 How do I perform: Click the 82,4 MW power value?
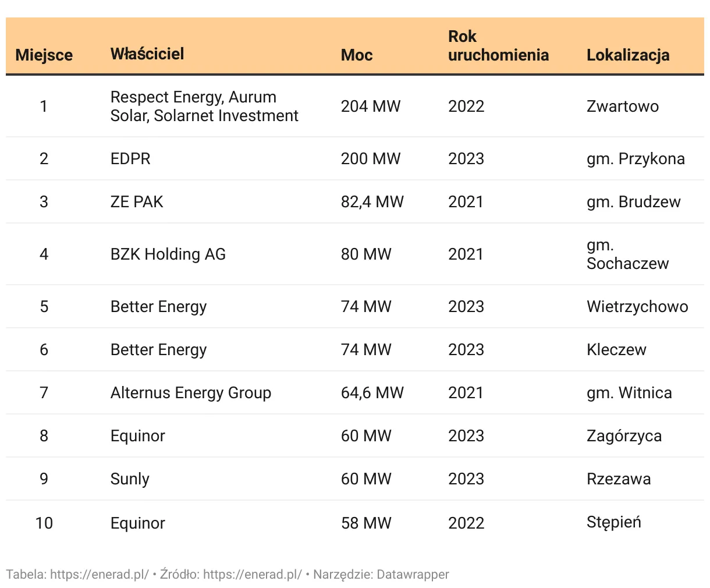372,202
